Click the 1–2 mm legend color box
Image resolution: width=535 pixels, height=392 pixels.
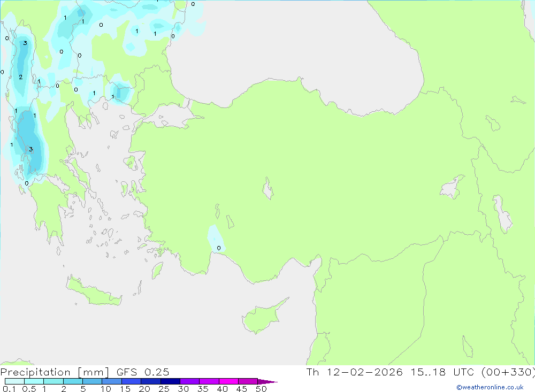(53, 381)
